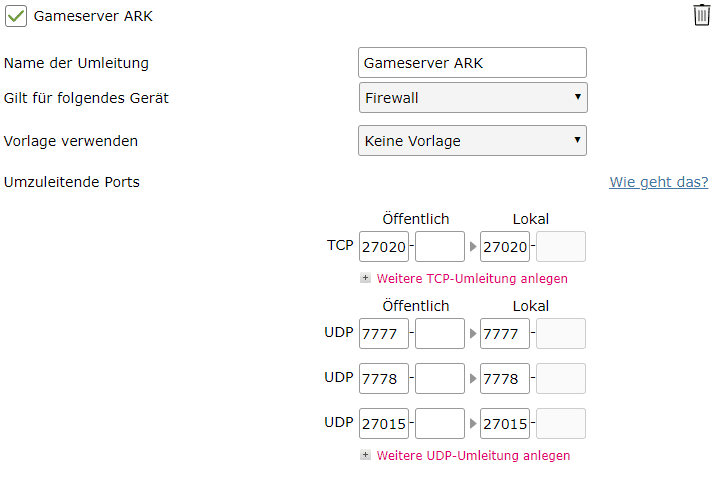Open the Firewall device dropdown

pos(472,98)
